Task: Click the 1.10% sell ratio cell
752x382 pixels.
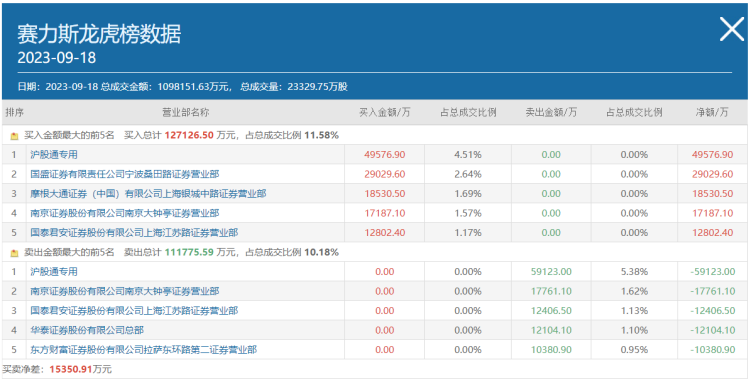Action: [634, 330]
